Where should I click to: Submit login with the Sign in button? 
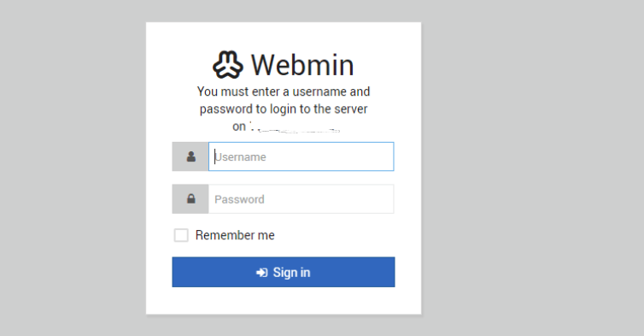(x=284, y=272)
